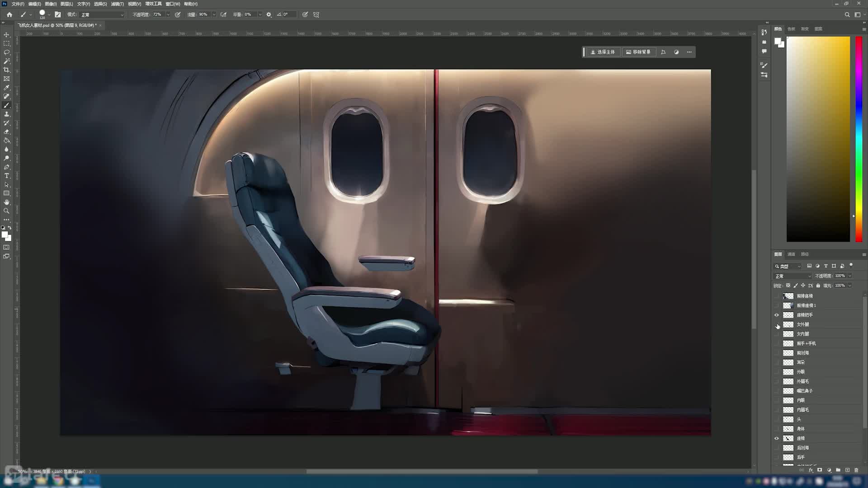Select the Zoom tool in toolbar
Screen dimensions: 868x488
pos(6,211)
